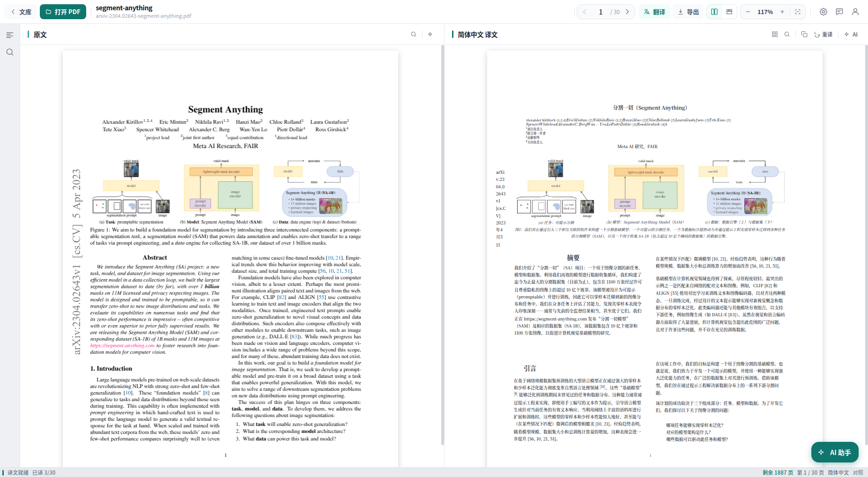Go to next page with right chevron

click(628, 12)
